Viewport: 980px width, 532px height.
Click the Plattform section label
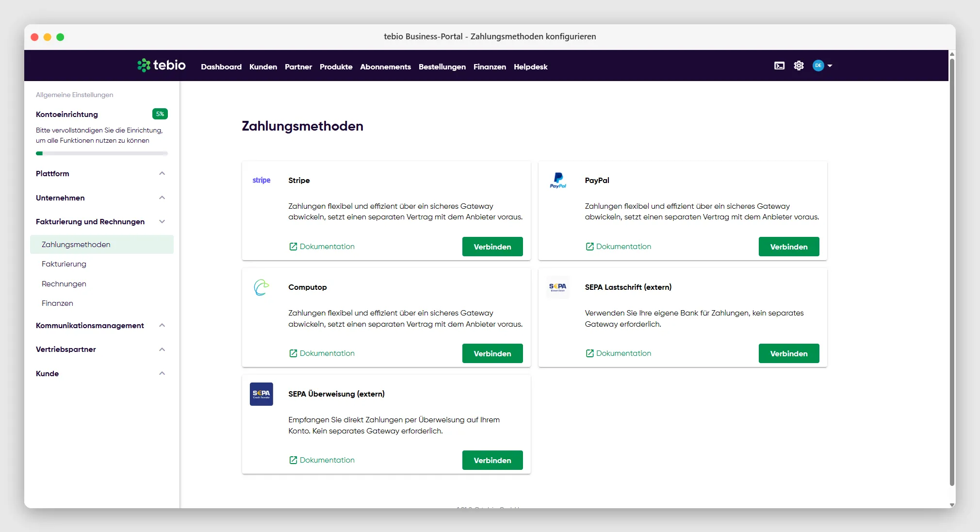pos(52,173)
